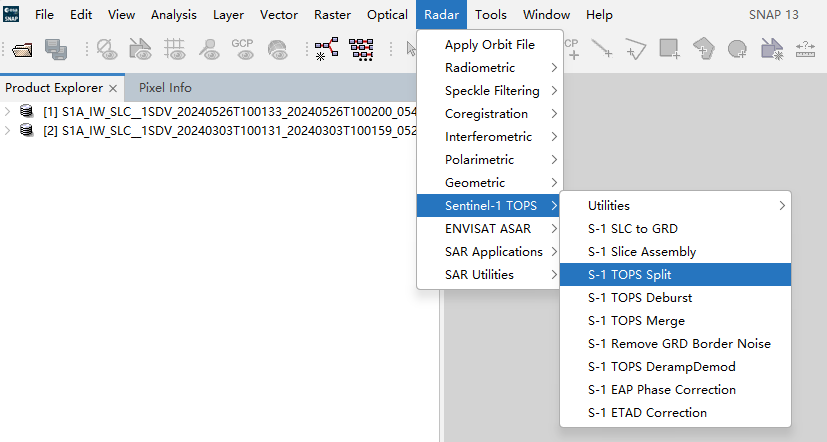Expand the Speckle Filtering submenu
This screenshot has width=827, height=442.
[x=490, y=91]
